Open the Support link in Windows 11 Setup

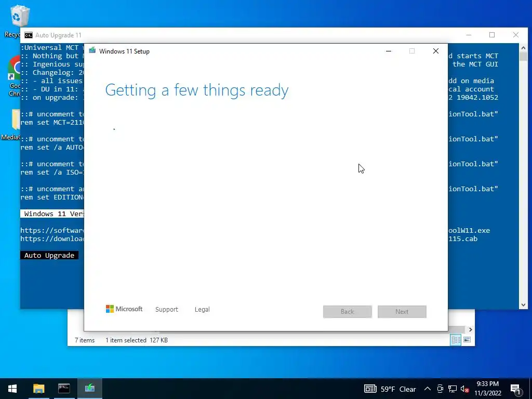pos(167,310)
